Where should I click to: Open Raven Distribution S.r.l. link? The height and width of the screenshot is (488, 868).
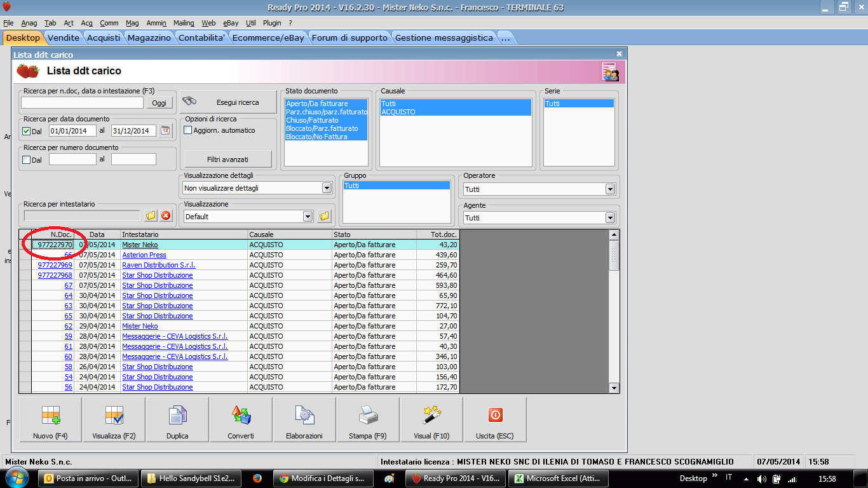click(159, 265)
